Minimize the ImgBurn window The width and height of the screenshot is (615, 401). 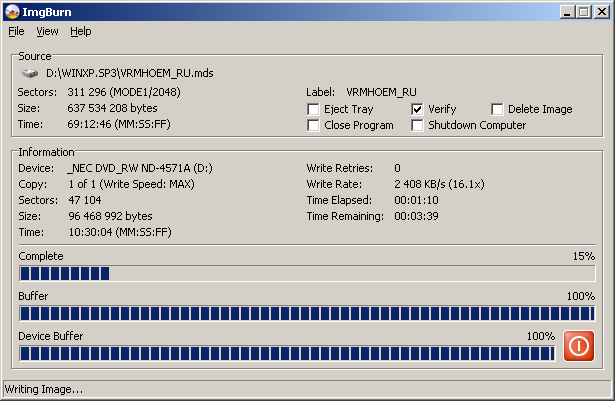567,12
